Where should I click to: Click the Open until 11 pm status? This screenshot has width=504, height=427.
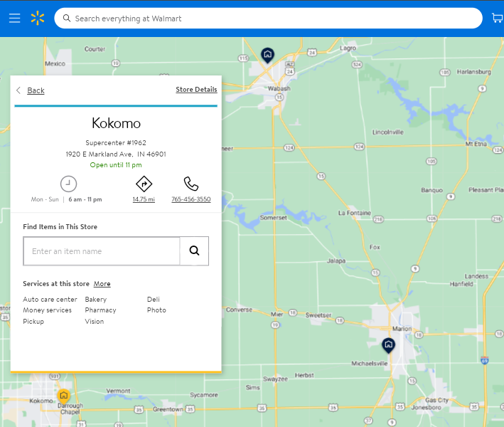pyautogui.click(x=116, y=164)
